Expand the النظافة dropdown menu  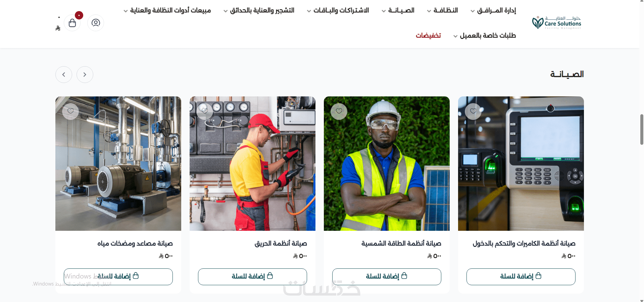point(442,10)
